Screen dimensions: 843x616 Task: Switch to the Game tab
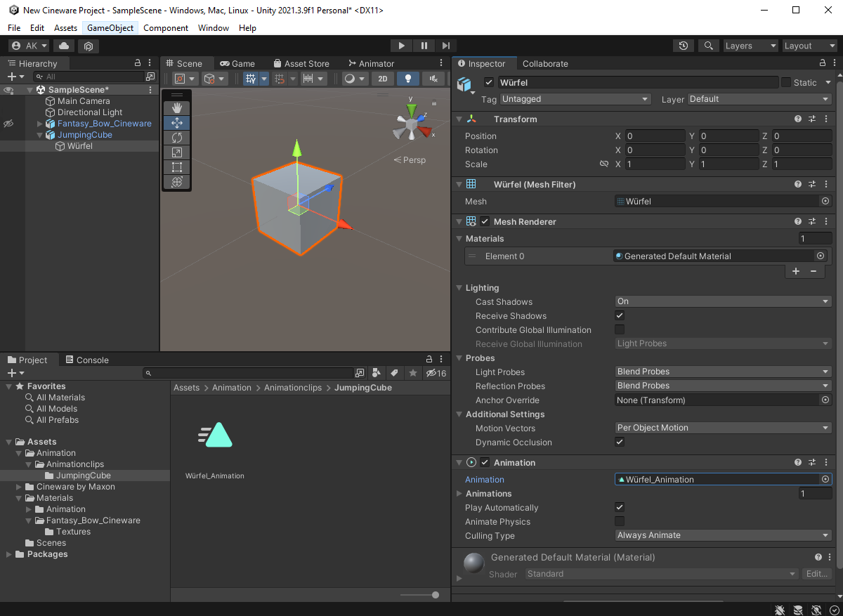[x=237, y=63]
